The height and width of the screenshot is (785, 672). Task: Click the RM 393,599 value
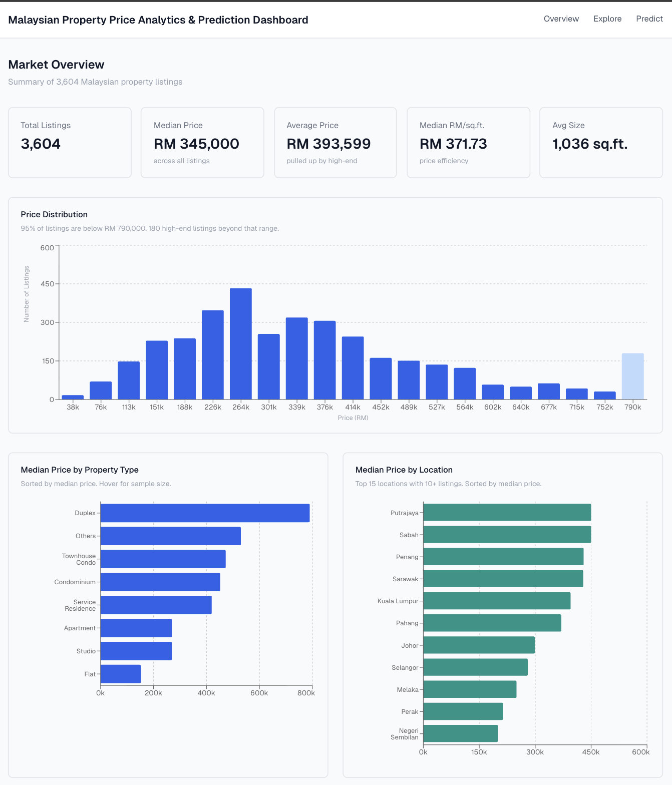pos(328,144)
